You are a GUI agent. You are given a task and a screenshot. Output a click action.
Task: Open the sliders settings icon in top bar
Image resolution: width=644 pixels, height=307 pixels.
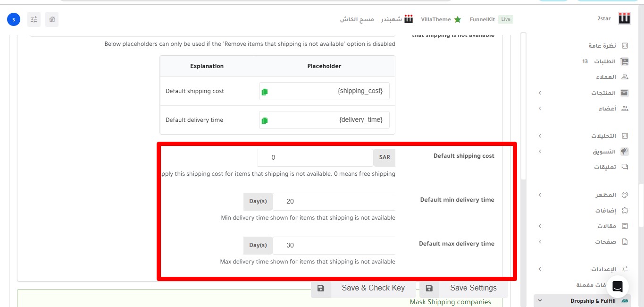34,19
